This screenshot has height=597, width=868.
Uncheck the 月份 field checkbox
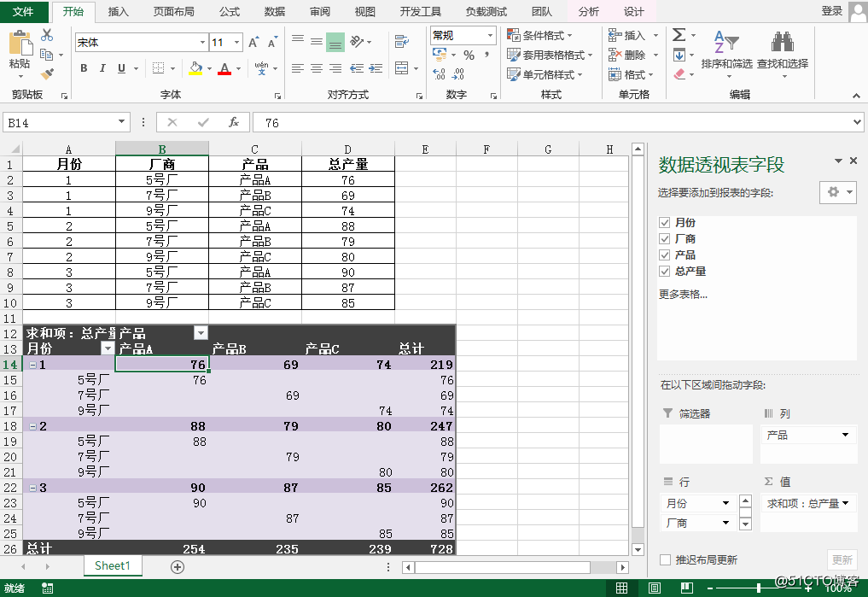pyautogui.click(x=665, y=223)
